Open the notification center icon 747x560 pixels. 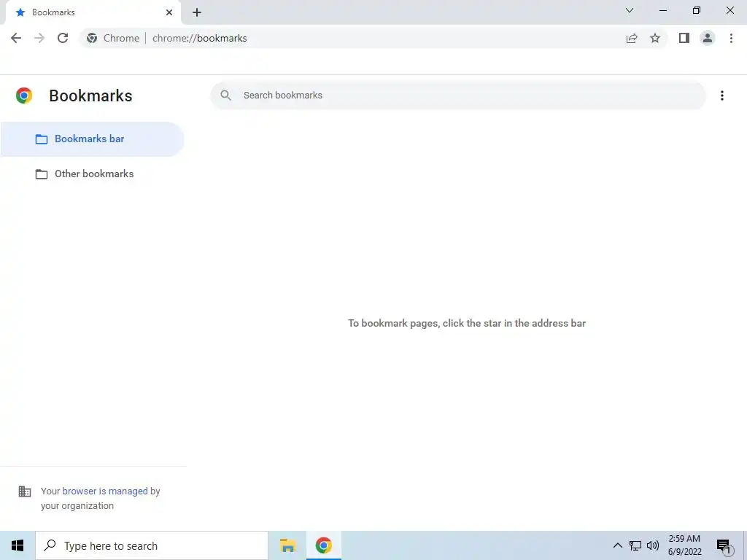pos(724,546)
